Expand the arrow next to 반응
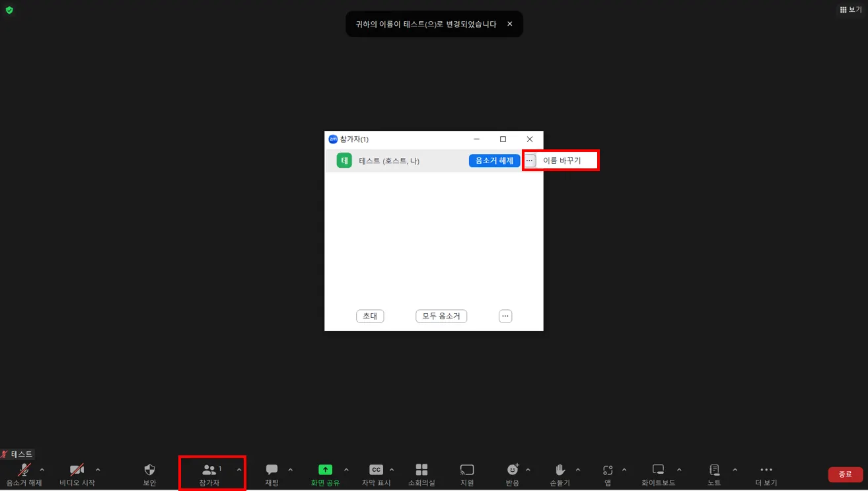Viewport: 868px width, 491px height. tap(528, 470)
